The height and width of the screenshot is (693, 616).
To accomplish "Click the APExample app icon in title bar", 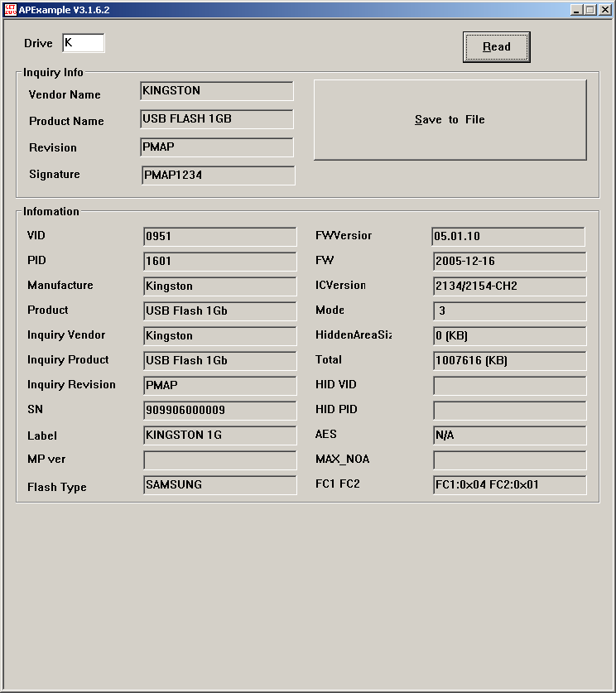I will tap(10, 9).
